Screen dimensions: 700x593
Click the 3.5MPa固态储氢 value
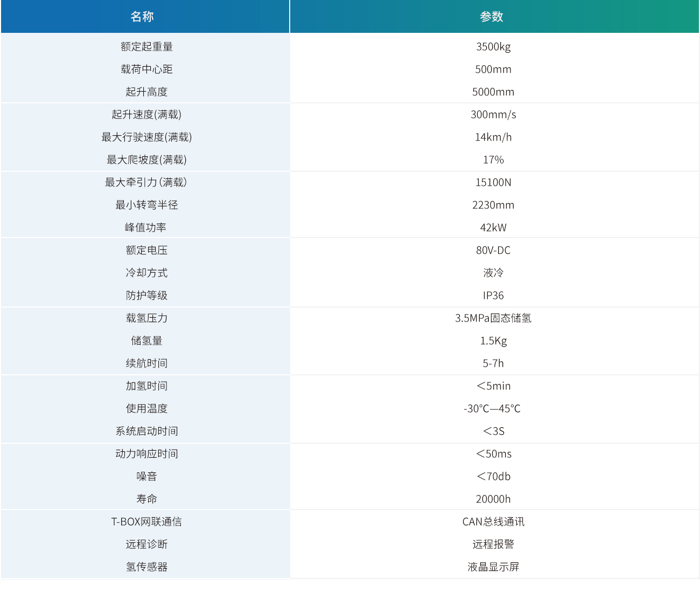tap(493, 318)
